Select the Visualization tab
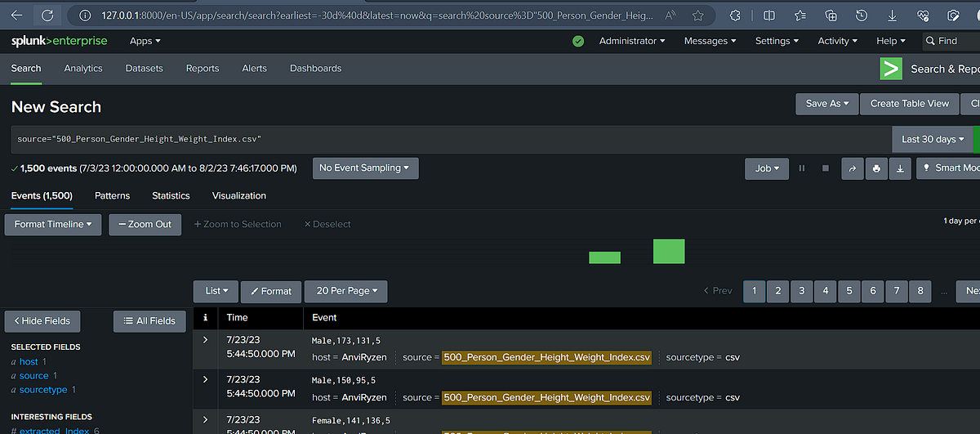 [239, 196]
